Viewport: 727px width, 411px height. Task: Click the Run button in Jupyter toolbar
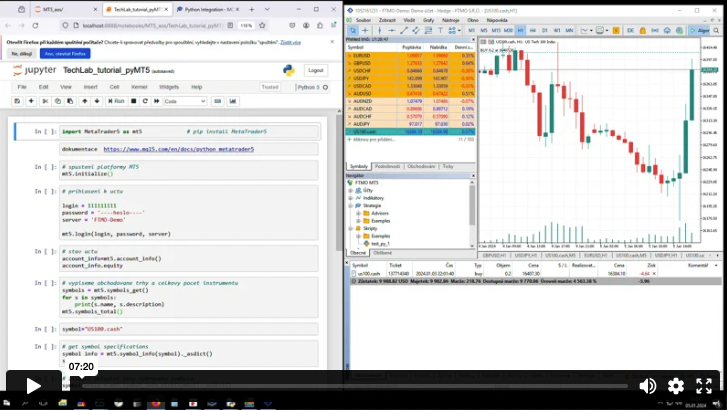click(116, 101)
